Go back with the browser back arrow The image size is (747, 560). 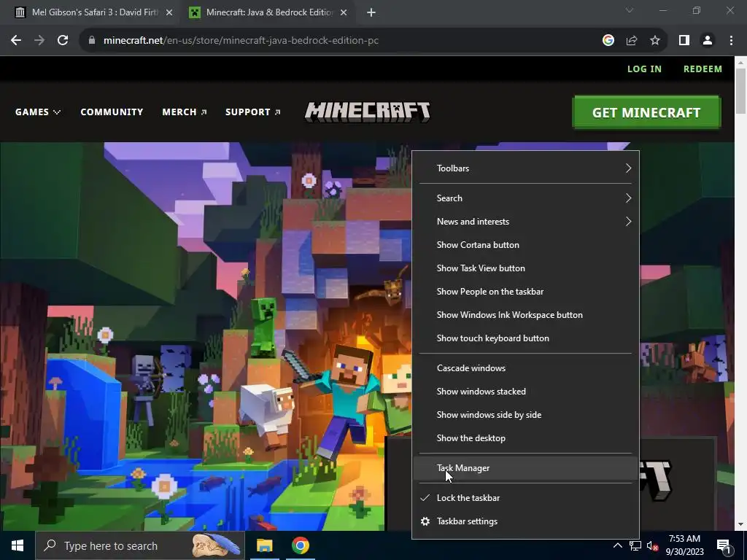[16, 41]
